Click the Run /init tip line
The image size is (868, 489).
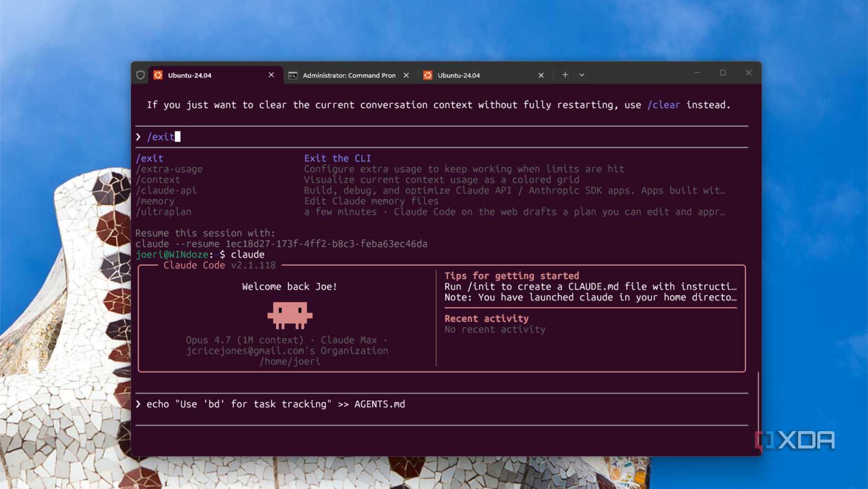pos(590,286)
